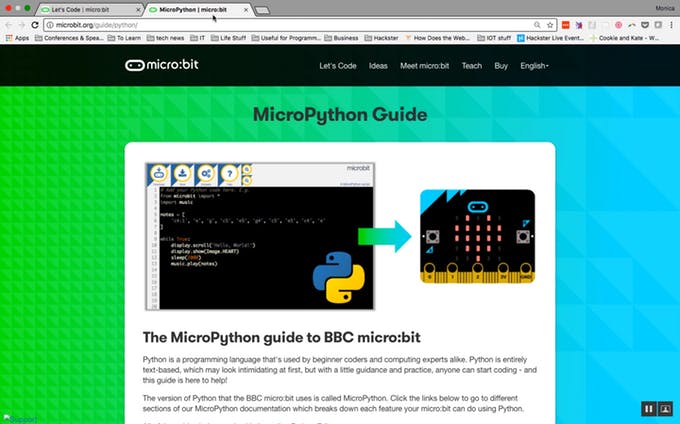Click the pink circular extension icon

coord(618,25)
